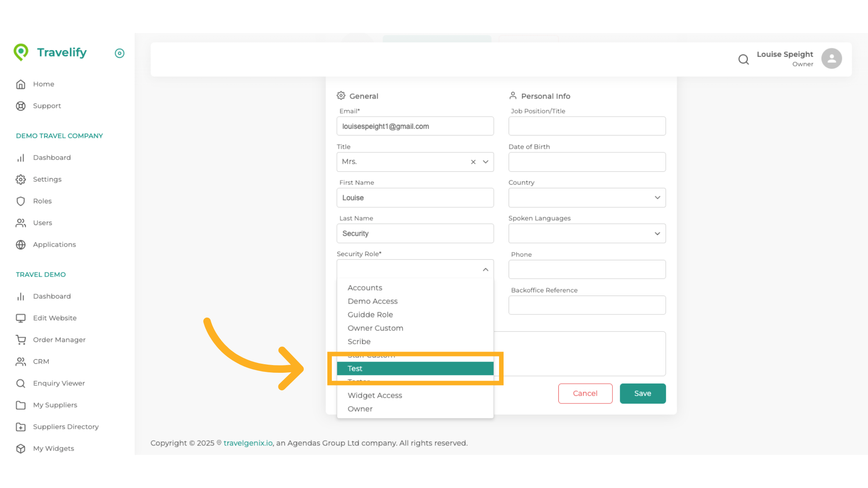Open Suppliers Directory folder icon
Screen dimensions: 868x488
coord(21,427)
